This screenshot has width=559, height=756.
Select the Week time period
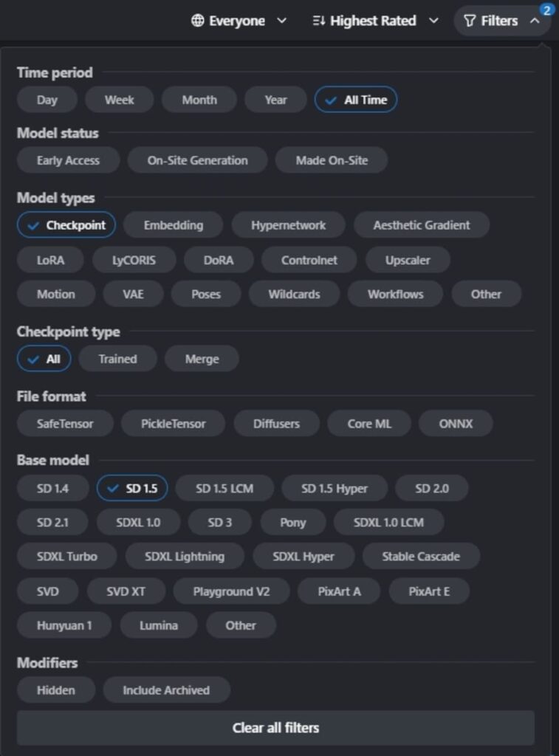tap(119, 100)
